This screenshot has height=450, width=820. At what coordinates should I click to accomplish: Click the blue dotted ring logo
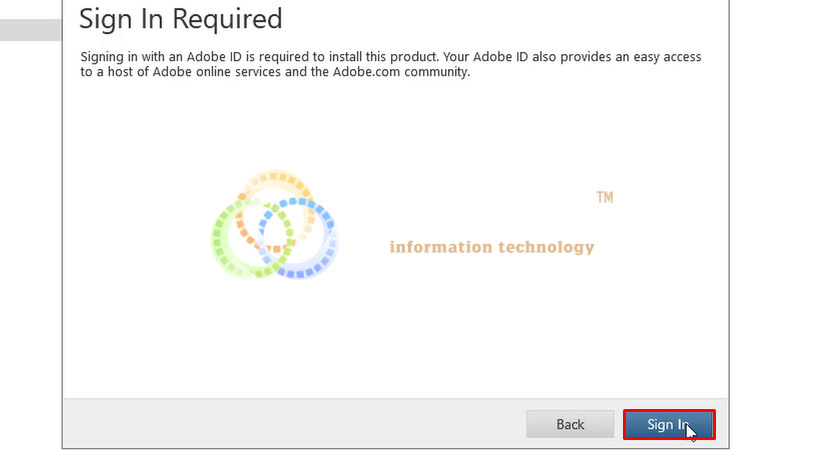pyautogui.click(x=298, y=238)
